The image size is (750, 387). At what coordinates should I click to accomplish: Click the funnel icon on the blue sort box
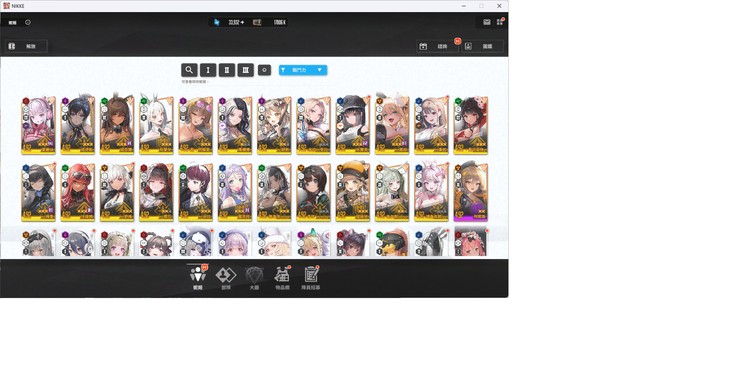coord(283,70)
